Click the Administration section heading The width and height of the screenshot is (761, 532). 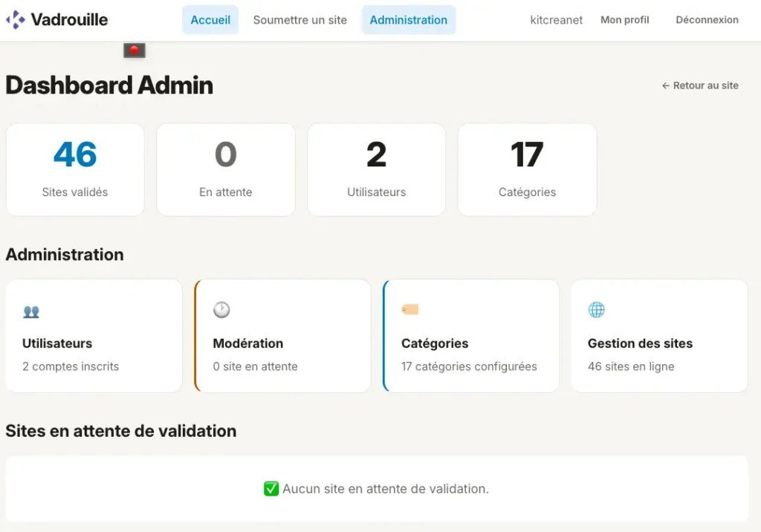click(65, 254)
